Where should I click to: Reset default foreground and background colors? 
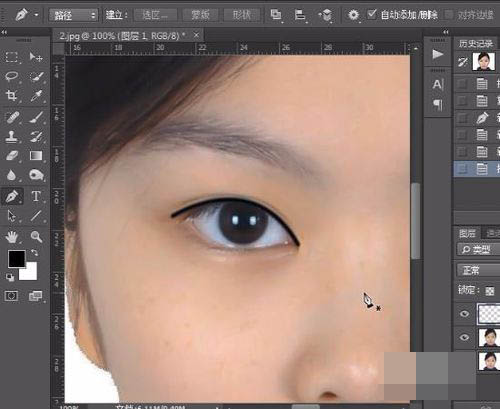coord(10,277)
